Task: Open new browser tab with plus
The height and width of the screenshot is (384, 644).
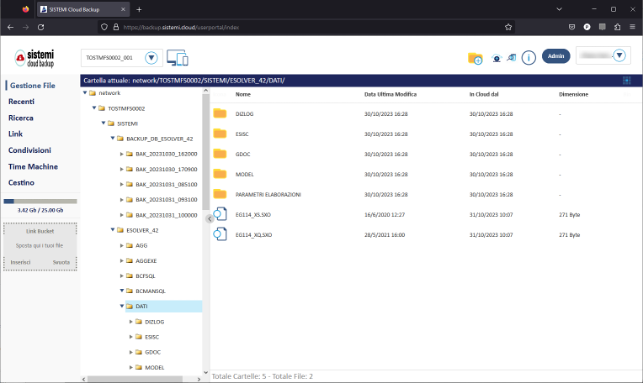Action: tap(139, 9)
